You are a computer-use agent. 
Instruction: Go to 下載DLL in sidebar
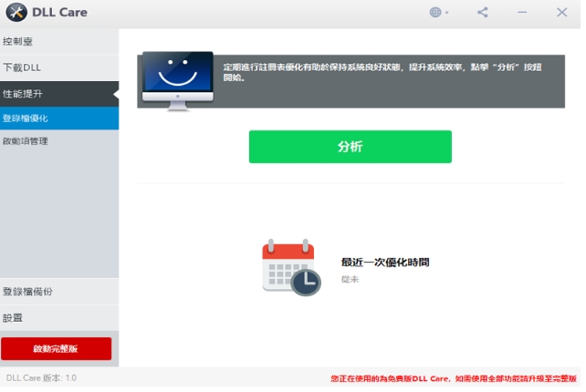tap(59, 67)
